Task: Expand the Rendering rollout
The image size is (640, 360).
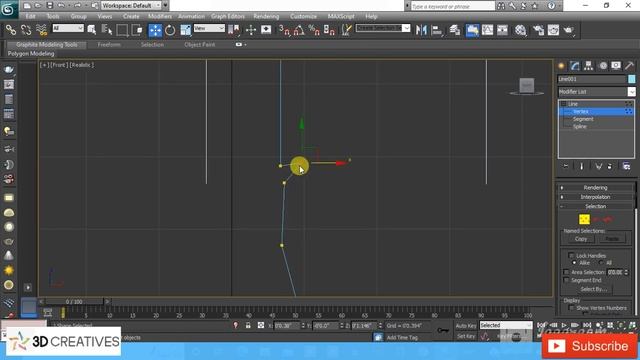Action: click(x=595, y=187)
